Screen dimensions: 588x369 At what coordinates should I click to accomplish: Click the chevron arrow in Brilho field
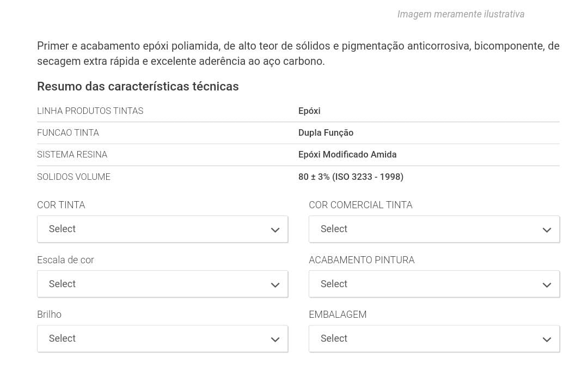pos(275,340)
